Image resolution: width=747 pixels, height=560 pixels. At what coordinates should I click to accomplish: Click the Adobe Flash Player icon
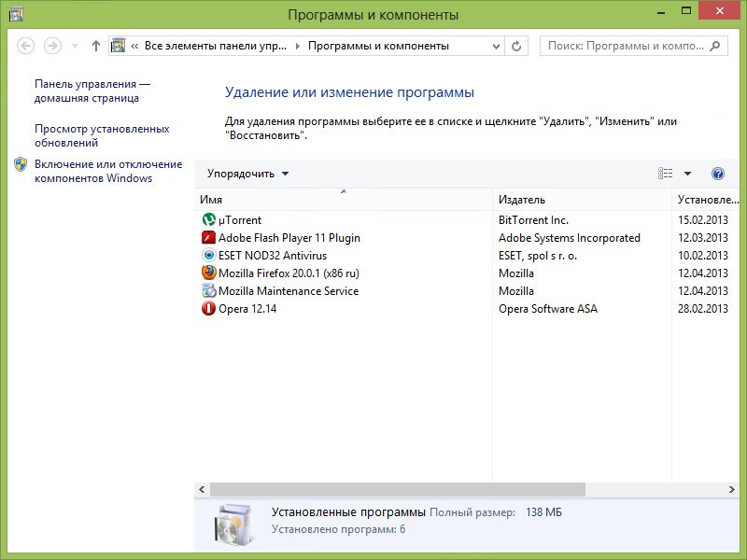pyautogui.click(x=208, y=237)
